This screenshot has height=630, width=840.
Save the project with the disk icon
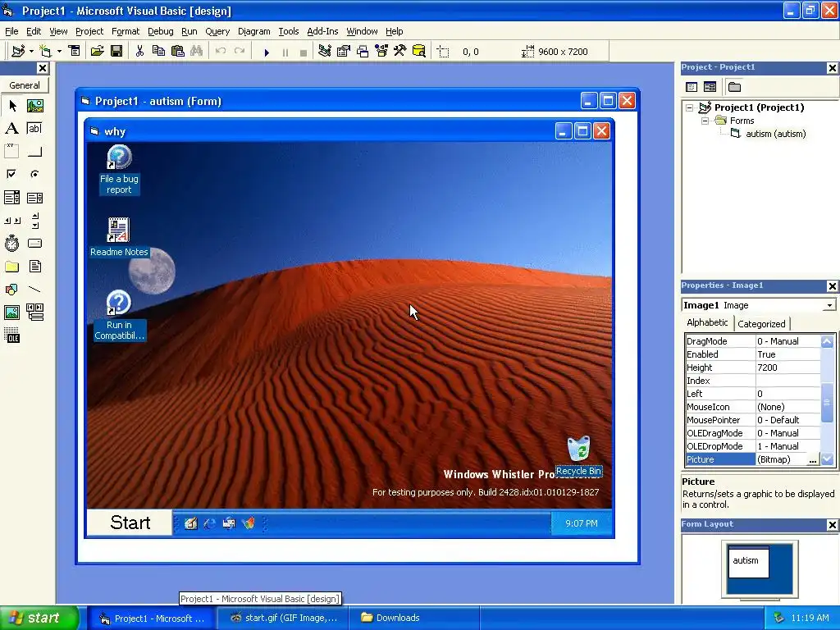116,51
